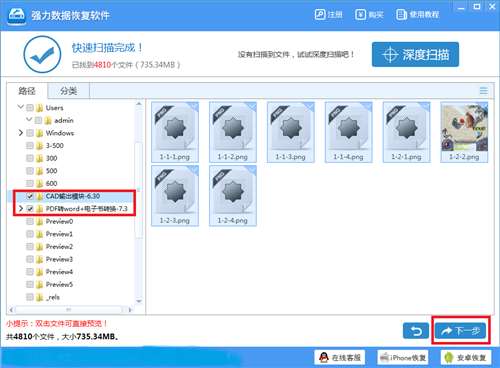The width and height of the screenshot is (500, 368).
Task: Select the 1-1-2.png file thumbnail
Action: (x=233, y=132)
